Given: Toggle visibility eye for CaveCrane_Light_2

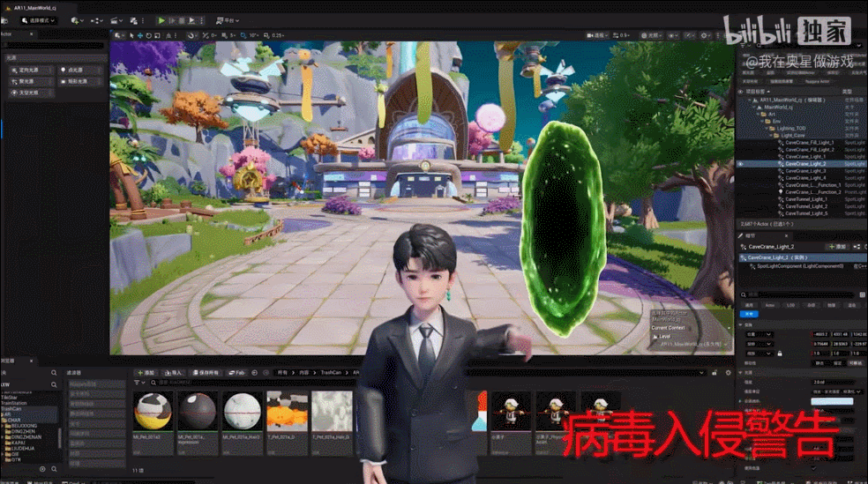Looking at the screenshot, I should (x=741, y=164).
